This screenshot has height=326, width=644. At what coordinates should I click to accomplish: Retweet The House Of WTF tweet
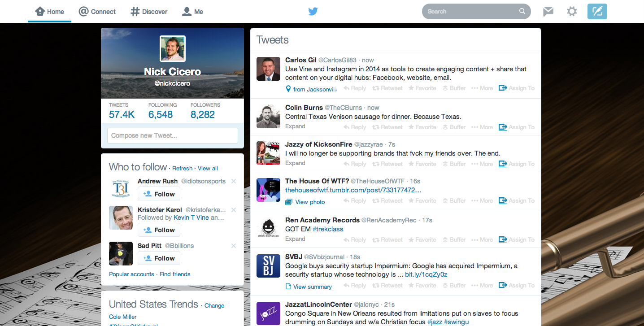(387, 201)
